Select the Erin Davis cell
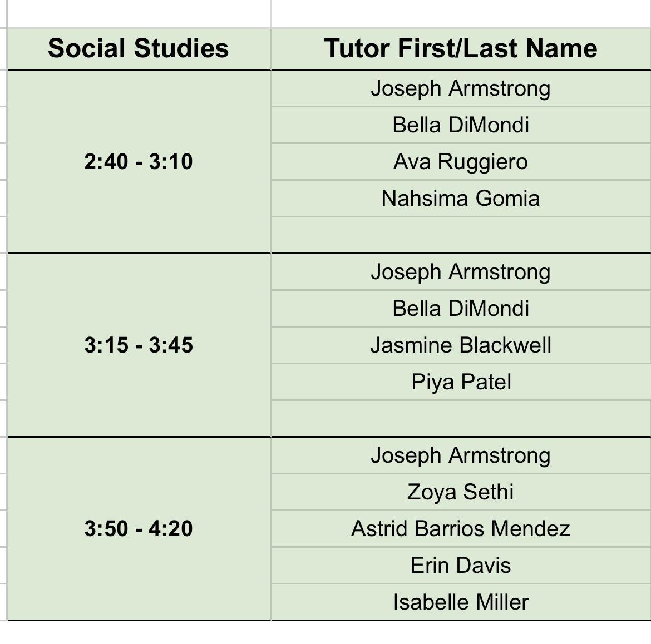Viewport: 651px width, 644px height. coord(460,566)
